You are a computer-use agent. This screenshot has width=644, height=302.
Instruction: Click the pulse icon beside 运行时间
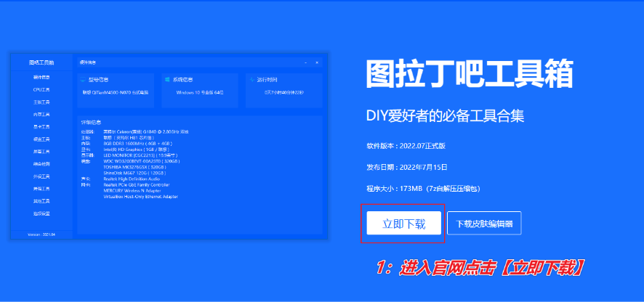[251, 80]
